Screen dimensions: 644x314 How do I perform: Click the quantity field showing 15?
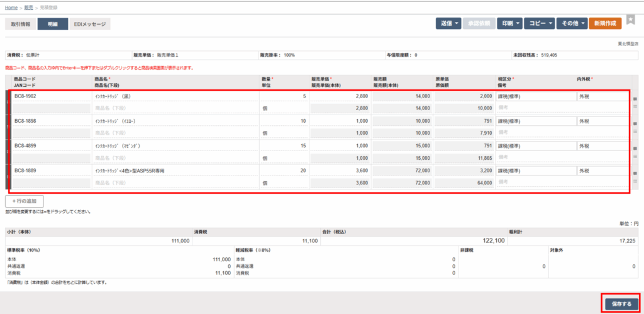point(284,146)
